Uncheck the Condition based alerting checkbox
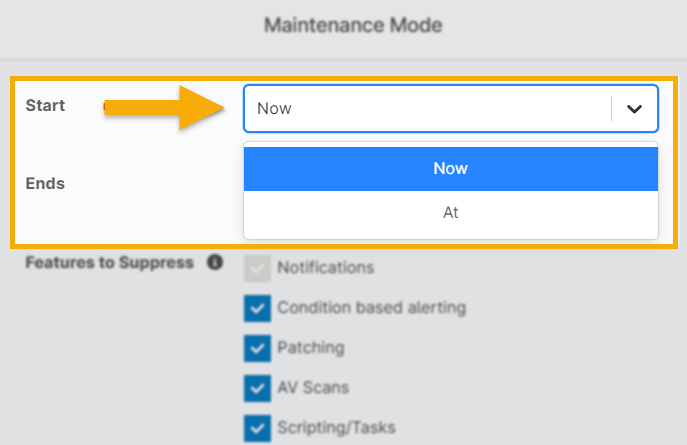This screenshot has width=687, height=445. click(x=256, y=308)
